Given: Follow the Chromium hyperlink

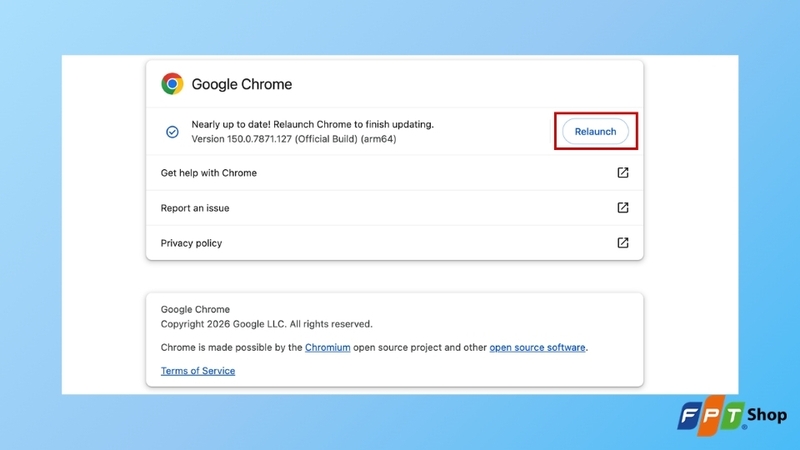Looking at the screenshot, I should point(328,347).
